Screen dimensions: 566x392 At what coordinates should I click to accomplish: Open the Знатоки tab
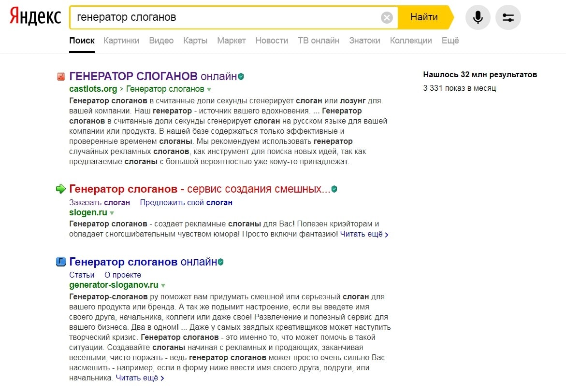coord(364,41)
